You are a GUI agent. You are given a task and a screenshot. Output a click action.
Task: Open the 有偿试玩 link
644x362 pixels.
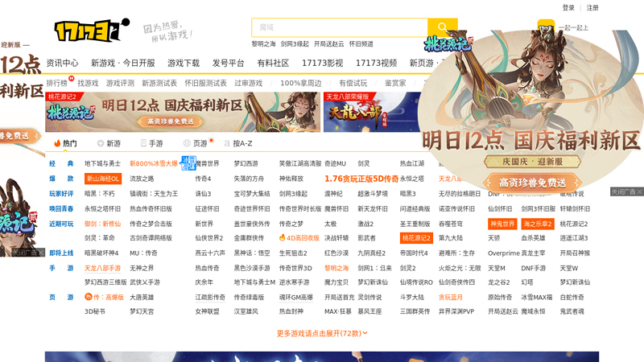(x=353, y=83)
